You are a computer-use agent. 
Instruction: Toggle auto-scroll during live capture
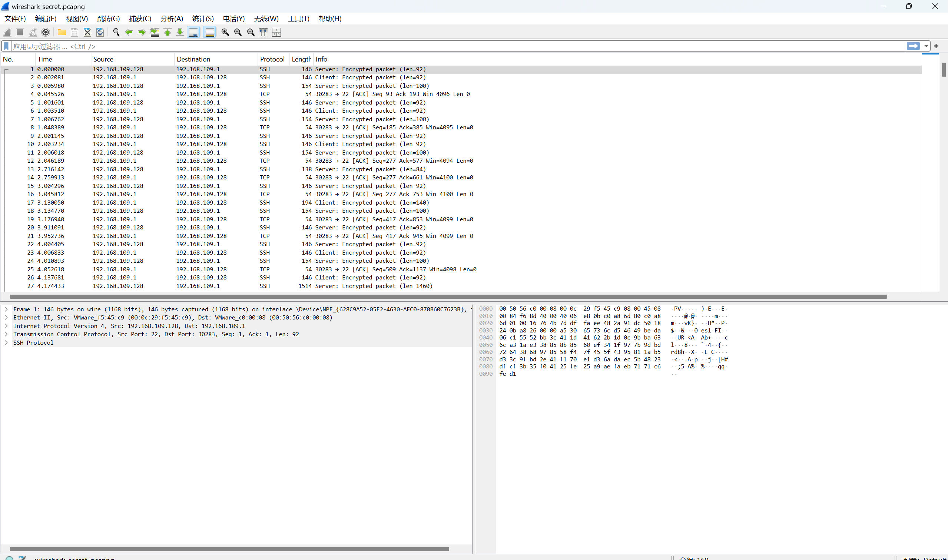tap(193, 33)
